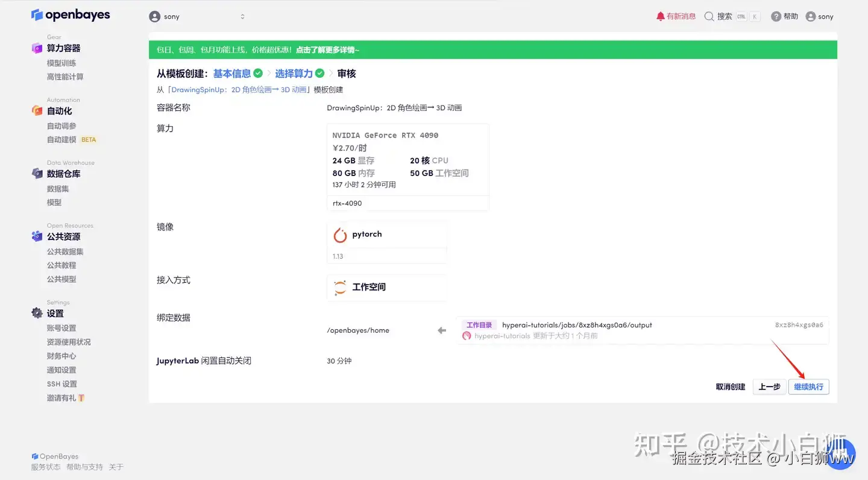Image resolution: width=868 pixels, height=480 pixels.
Task: Click the pytorch logo icon
Action: click(x=340, y=235)
